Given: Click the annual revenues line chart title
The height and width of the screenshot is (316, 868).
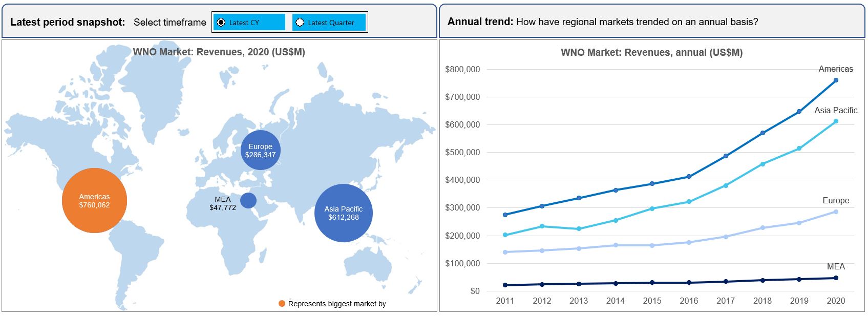Looking at the screenshot, I should point(651,52).
